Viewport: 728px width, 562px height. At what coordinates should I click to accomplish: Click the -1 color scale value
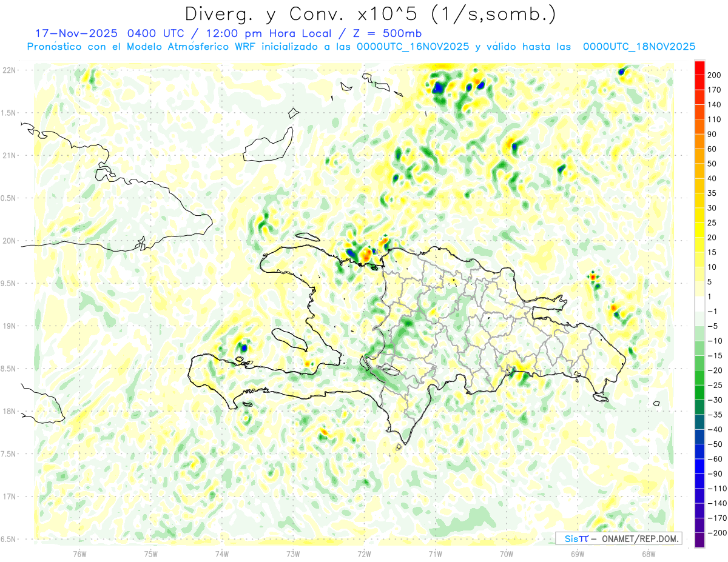coord(713,312)
